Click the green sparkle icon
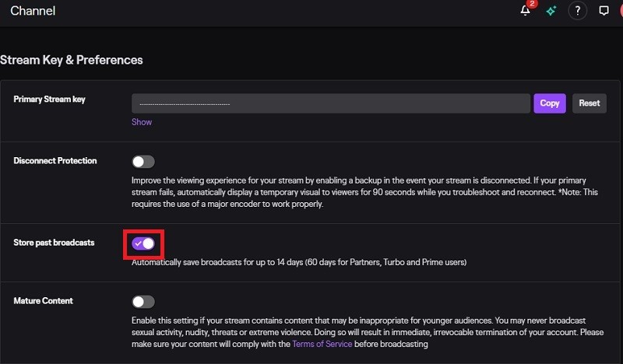This screenshot has width=623, height=364. tap(551, 11)
